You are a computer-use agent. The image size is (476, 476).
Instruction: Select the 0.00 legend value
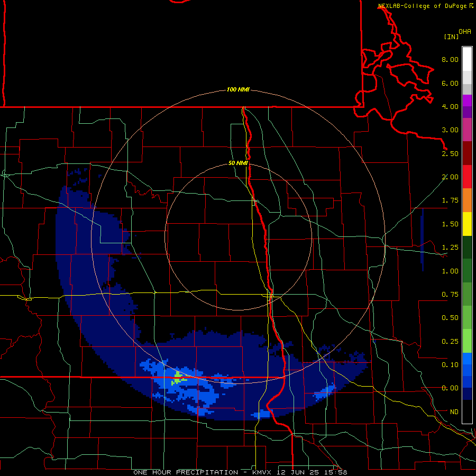450,388
